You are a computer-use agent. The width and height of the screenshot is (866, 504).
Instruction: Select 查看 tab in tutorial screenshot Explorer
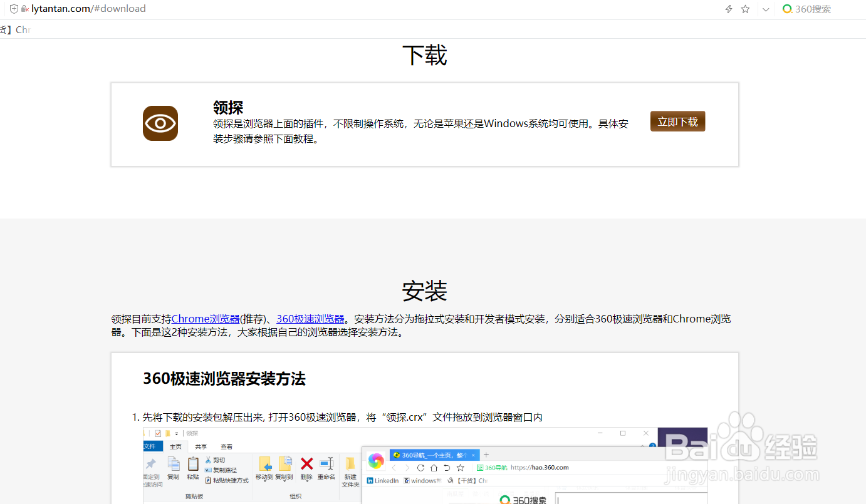tap(226, 446)
